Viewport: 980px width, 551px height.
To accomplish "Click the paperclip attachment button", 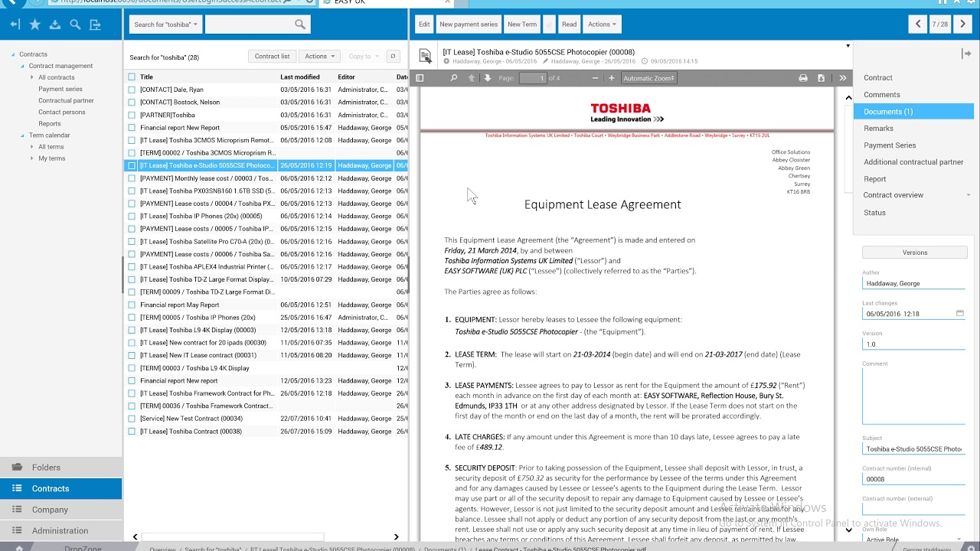I will [550, 24].
